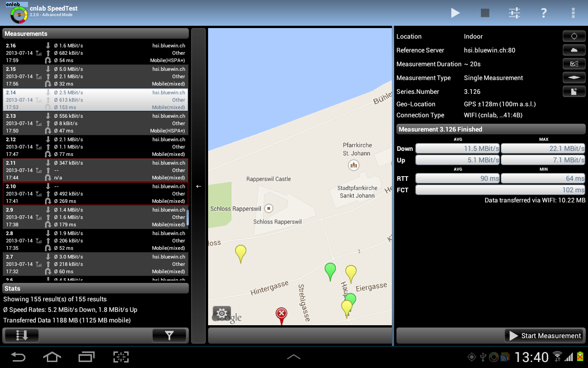
Task: Click the Measurements panel header
Action: click(96, 34)
